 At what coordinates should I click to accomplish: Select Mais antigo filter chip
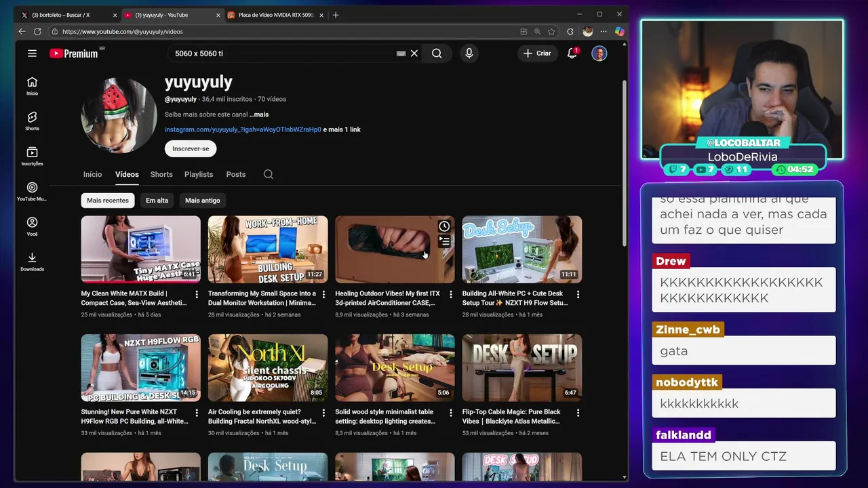[x=202, y=201]
